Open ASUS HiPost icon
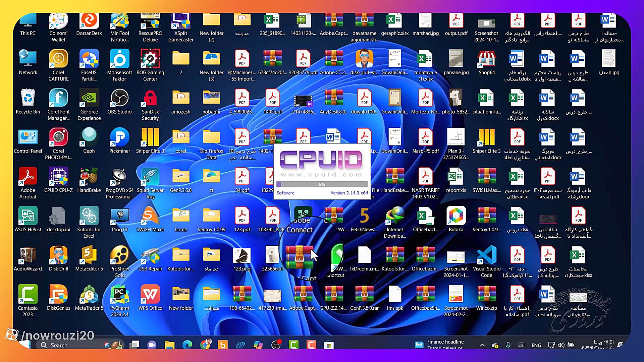Screen dimensions: 644x362 click(28, 219)
